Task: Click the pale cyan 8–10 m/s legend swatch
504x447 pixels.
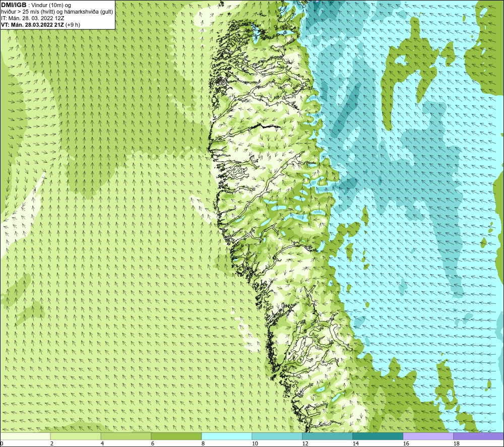Action: (227, 436)
